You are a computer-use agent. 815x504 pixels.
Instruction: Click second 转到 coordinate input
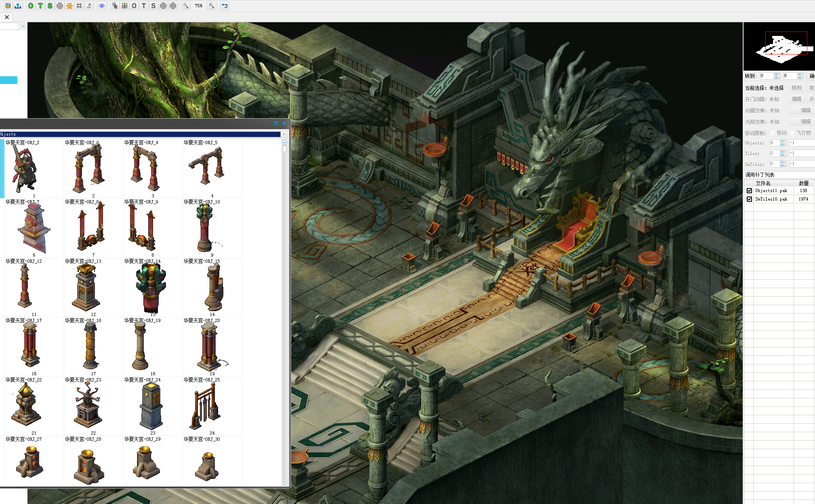pos(789,76)
